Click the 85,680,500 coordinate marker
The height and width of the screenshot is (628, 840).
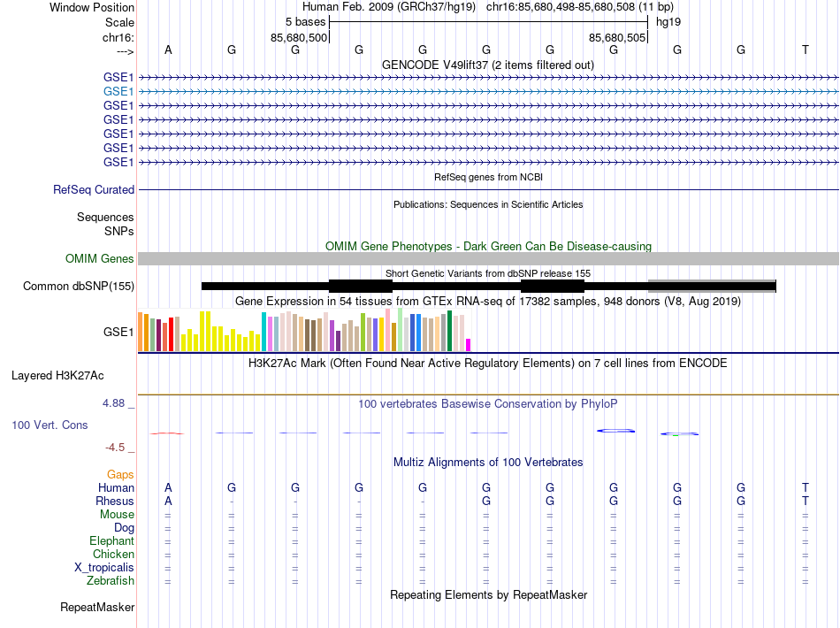[298, 37]
